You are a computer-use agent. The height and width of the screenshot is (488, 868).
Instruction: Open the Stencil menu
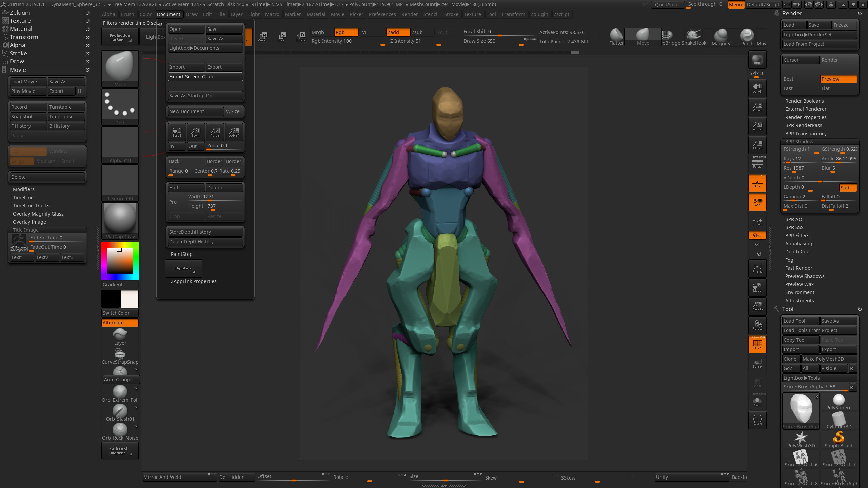(431, 14)
